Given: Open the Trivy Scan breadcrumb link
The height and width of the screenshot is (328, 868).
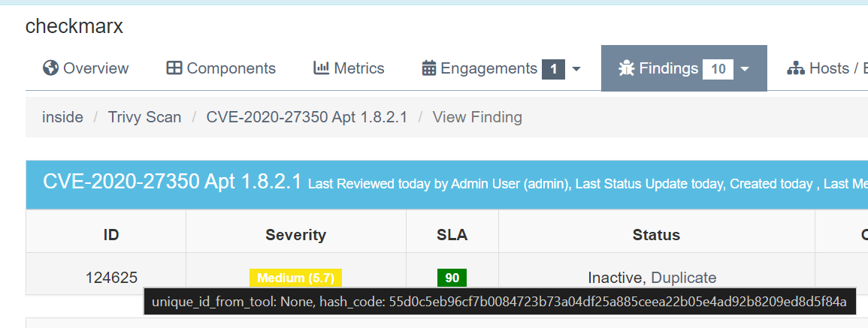Looking at the screenshot, I should pos(144,117).
